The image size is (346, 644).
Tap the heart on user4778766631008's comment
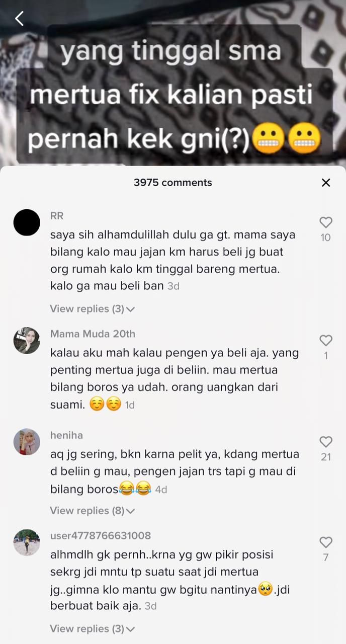[326, 542]
